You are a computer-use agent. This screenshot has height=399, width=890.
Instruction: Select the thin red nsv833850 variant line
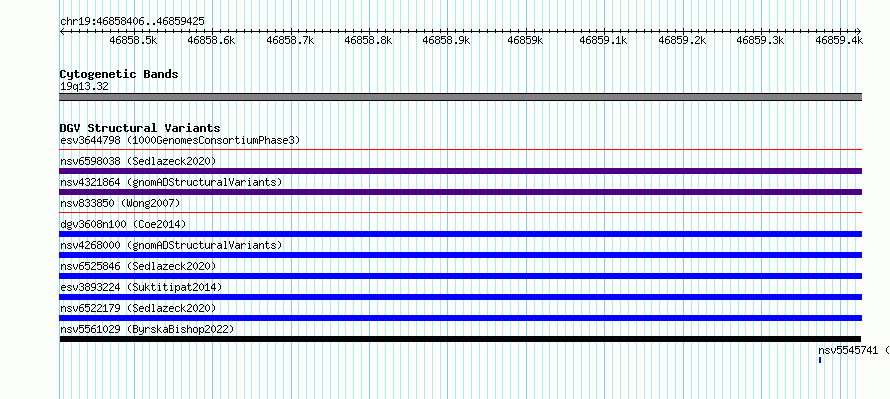(x=461, y=213)
